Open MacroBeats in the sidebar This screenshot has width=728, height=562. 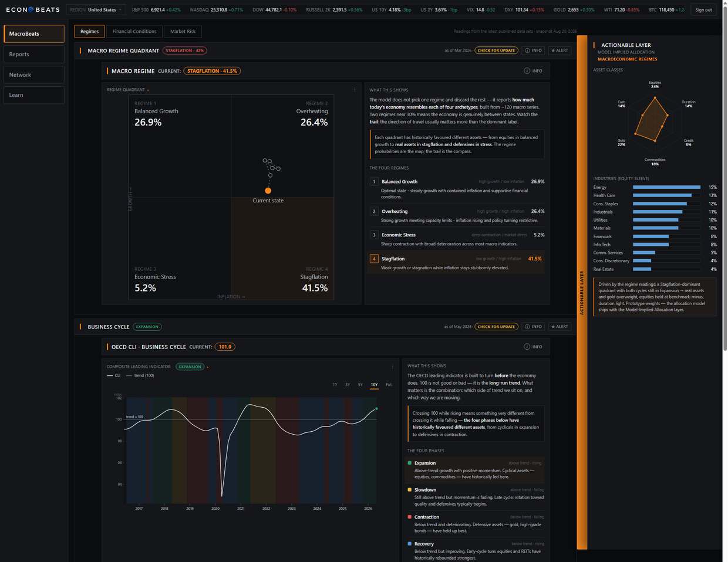click(34, 33)
